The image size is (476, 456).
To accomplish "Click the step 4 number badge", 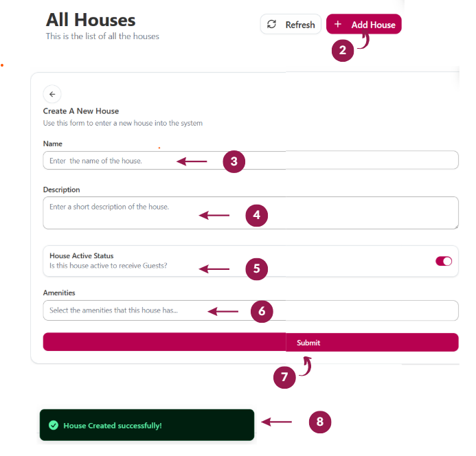I will 256,215.
